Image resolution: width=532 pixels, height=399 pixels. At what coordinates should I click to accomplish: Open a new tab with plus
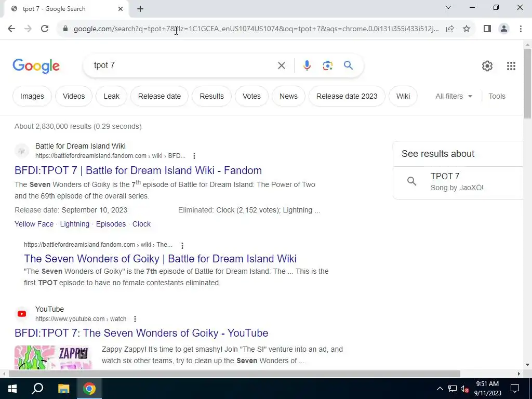click(140, 9)
